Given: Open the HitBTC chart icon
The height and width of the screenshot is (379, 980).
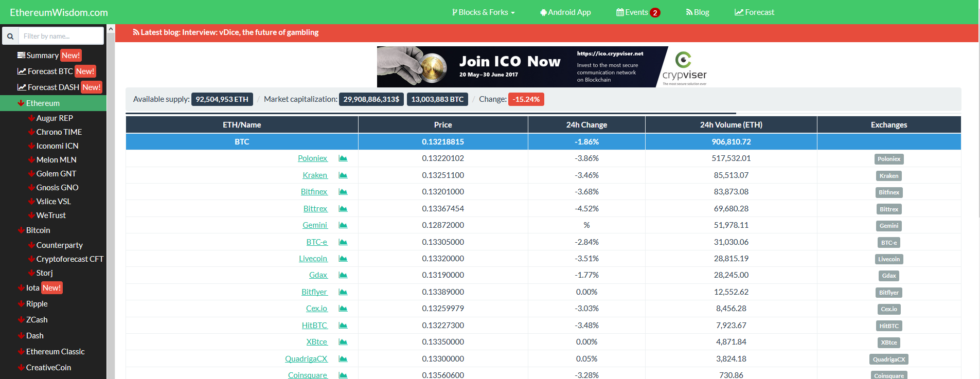Looking at the screenshot, I should pos(343,326).
